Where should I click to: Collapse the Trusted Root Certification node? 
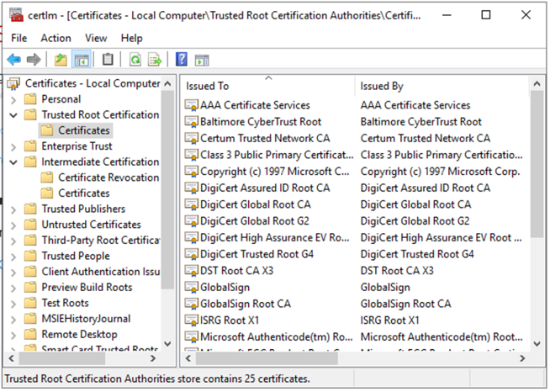tap(13, 115)
